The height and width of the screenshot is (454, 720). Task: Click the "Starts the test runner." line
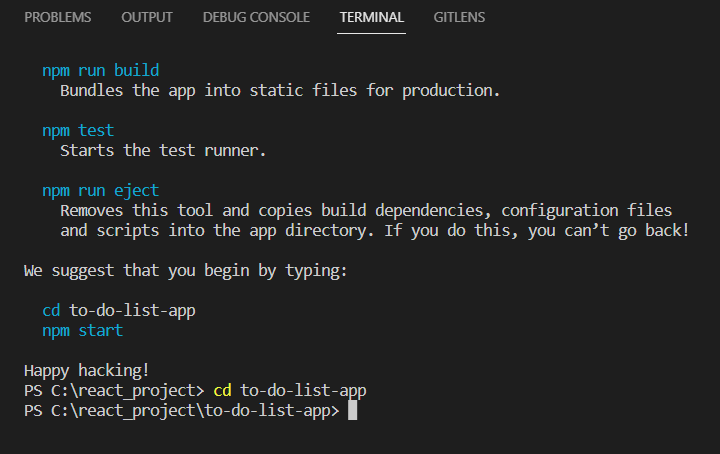coord(166,151)
